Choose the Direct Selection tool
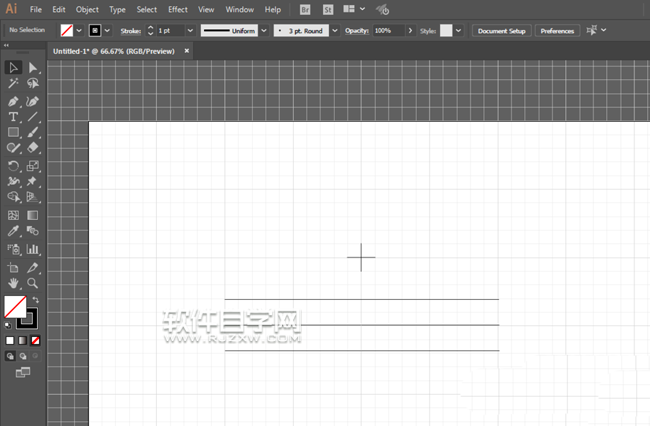650x426 pixels. click(33, 68)
